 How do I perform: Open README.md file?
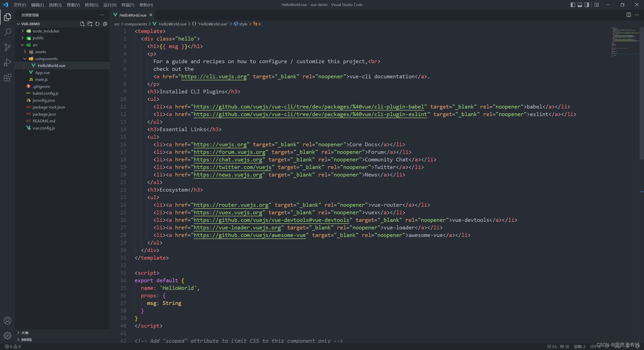[62, 121]
